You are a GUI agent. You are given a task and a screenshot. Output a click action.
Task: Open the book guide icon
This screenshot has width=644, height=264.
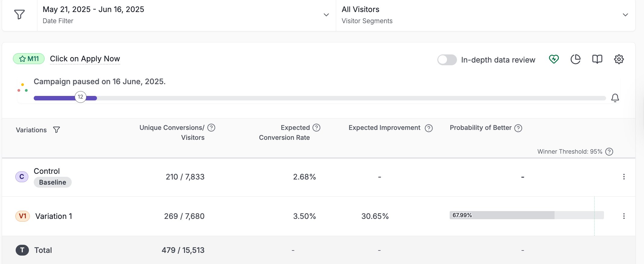(597, 59)
